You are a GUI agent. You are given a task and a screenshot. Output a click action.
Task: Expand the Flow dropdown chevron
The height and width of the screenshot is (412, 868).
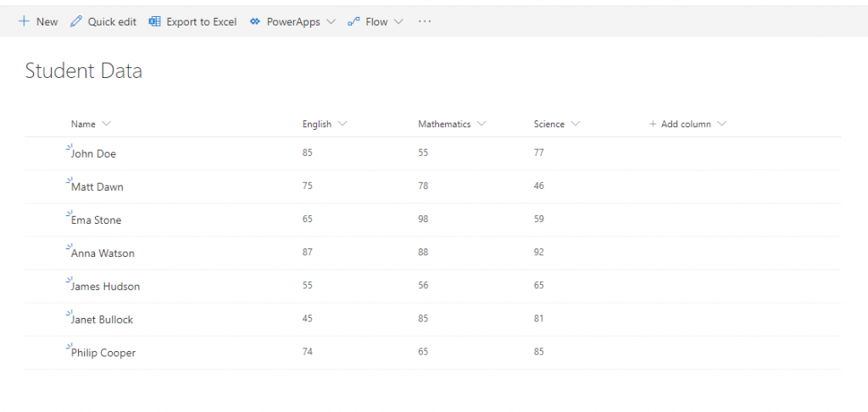(x=398, y=21)
